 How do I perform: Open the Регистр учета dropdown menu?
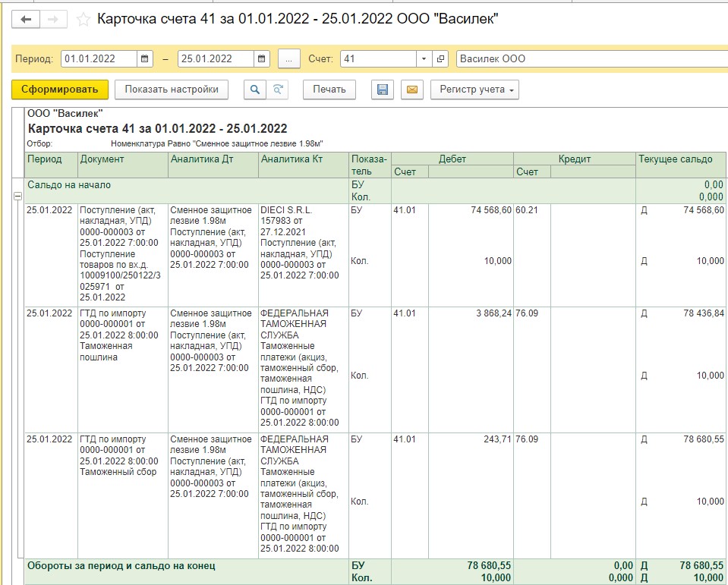(475, 90)
